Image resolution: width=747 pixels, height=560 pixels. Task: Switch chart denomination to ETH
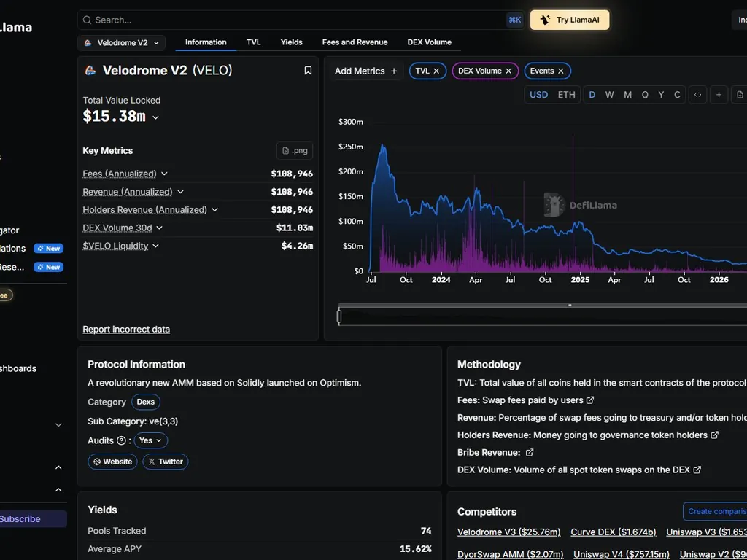[x=566, y=95]
